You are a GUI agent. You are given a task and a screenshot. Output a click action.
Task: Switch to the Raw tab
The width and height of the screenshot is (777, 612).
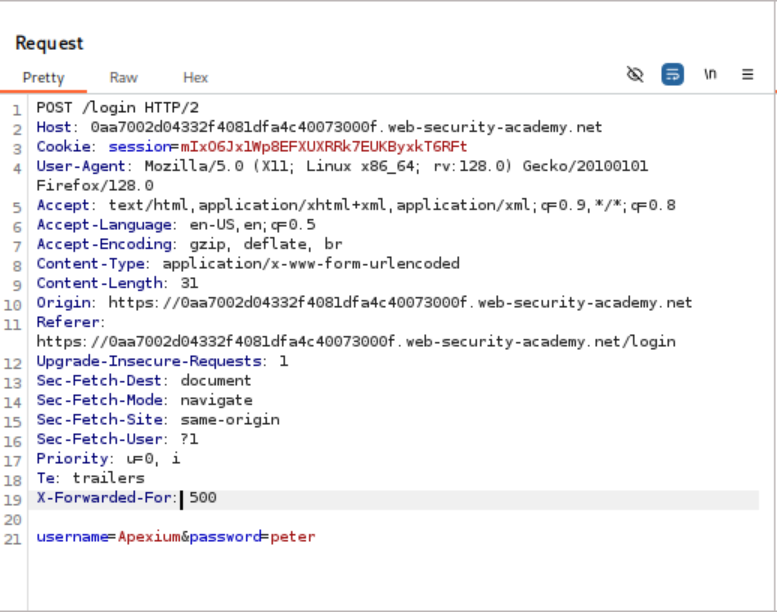click(124, 77)
